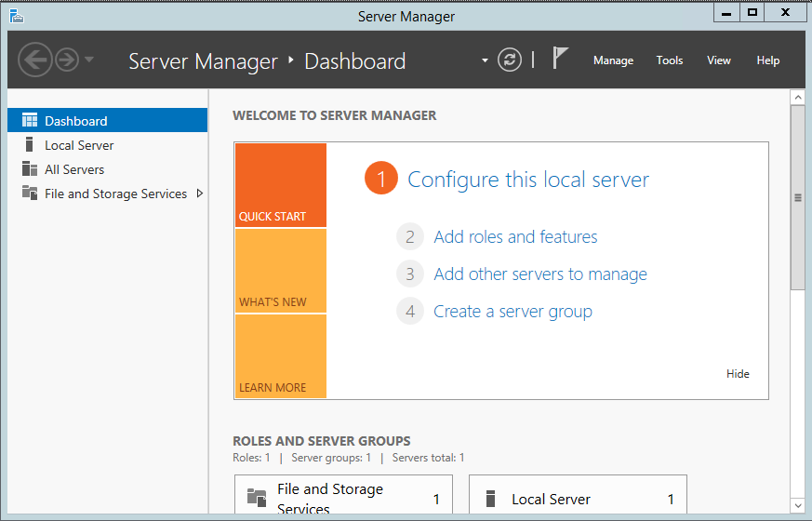Open the Tools menu
Screen dimensions: 812x521
click(669, 60)
